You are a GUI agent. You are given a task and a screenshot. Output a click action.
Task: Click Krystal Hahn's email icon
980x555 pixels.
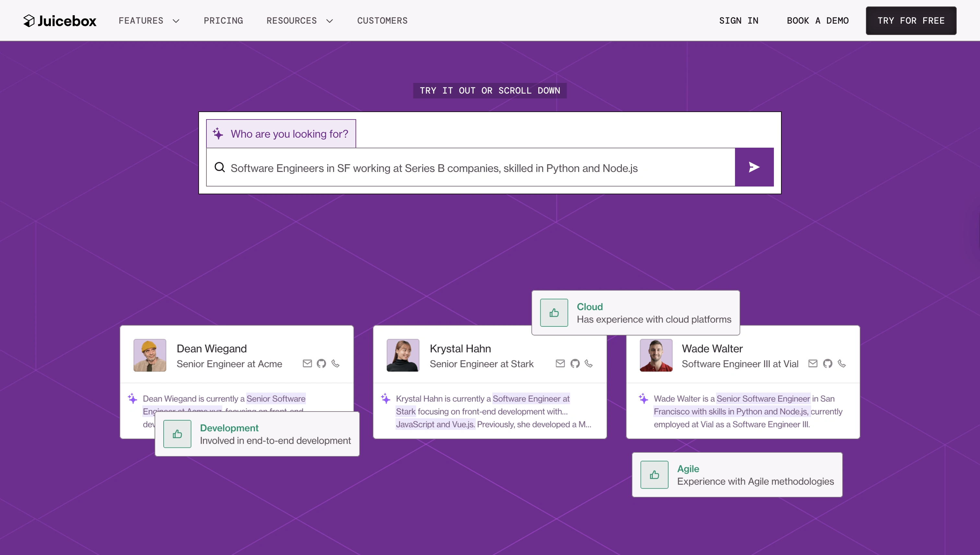click(x=560, y=363)
